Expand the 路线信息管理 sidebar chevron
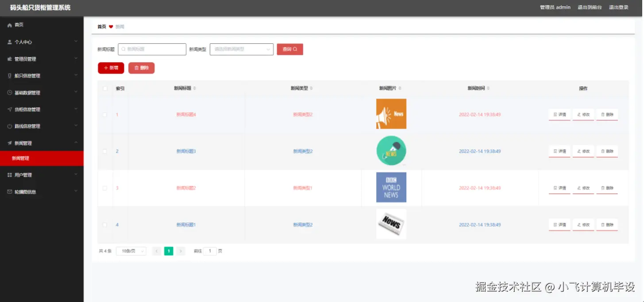Image resolution: width=644 pixels, height=302 pixels. pyautogui.click(x=76, y=126)
